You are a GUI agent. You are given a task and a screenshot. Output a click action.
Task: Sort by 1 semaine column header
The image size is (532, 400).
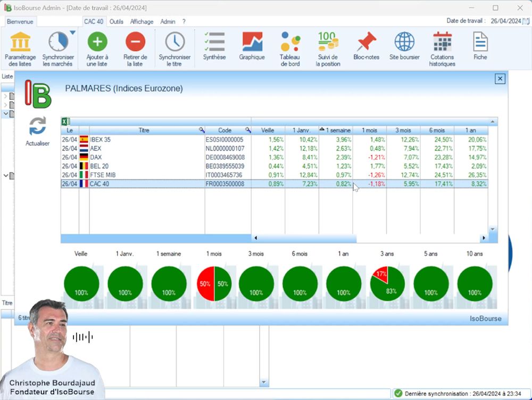336,130
